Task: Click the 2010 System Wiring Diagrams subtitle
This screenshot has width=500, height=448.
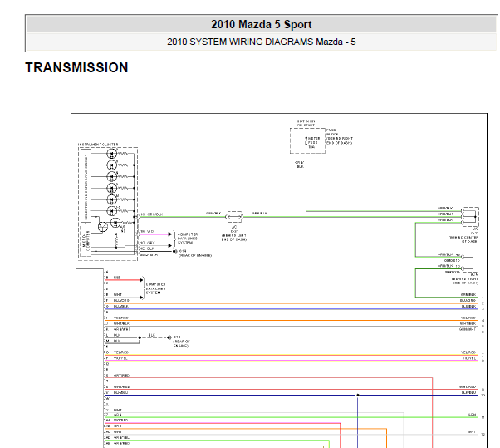Action: point(261,42)
